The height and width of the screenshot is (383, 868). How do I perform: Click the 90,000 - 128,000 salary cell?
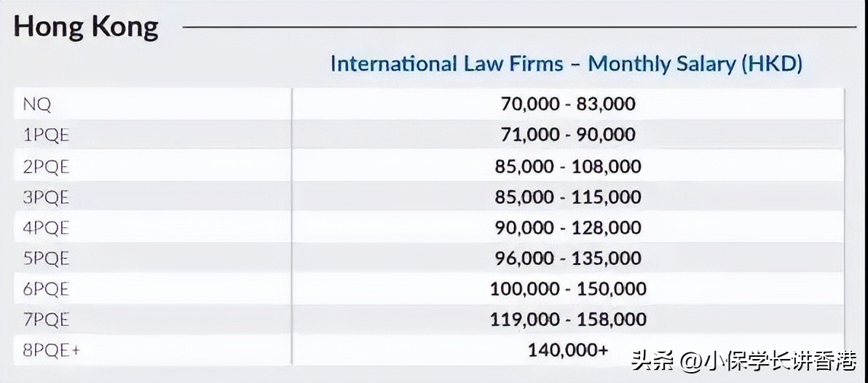click(568, 228)
